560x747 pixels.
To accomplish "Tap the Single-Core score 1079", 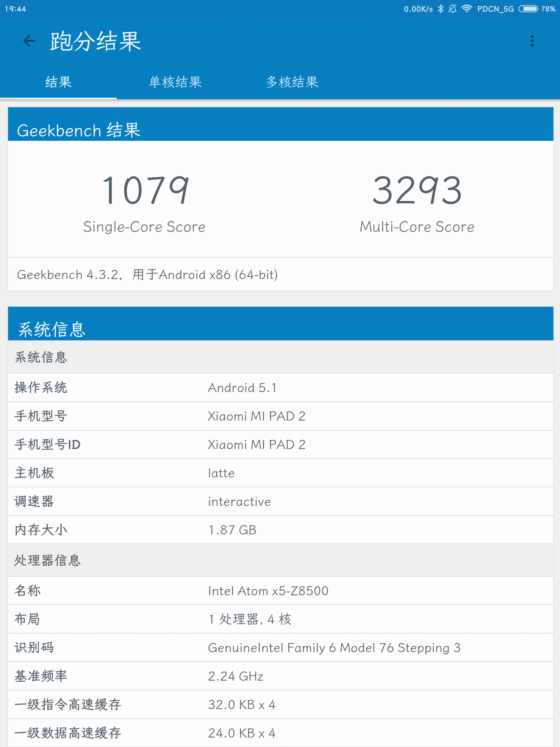I will click(145, 190).
